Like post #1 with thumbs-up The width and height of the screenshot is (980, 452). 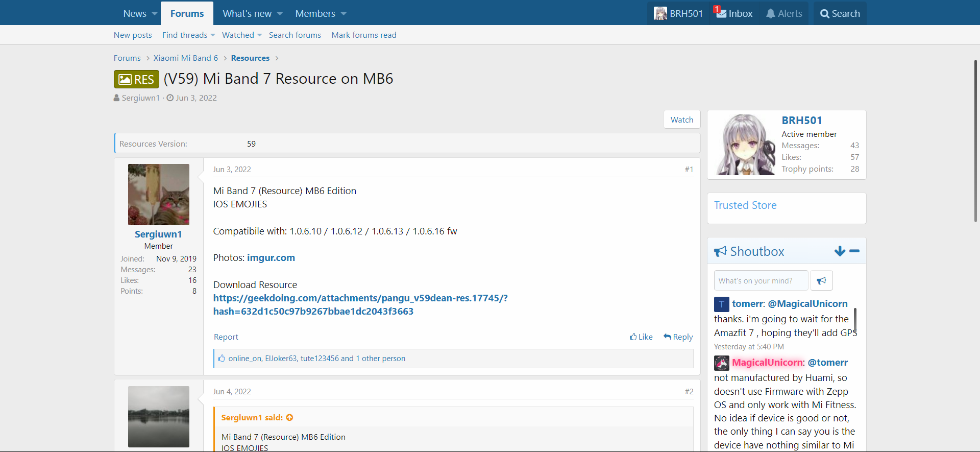[641, 337]
